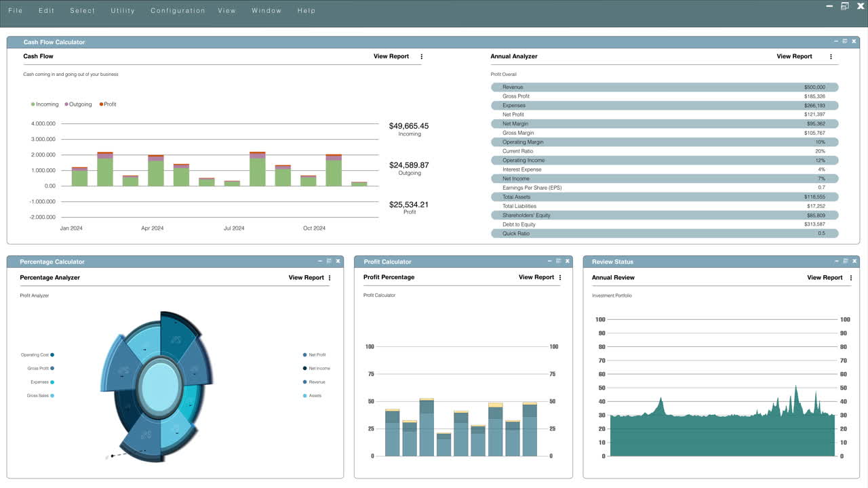Viewport: 868px width, 488px height.
Task: Restore the Percentage Calculator panel window
Action: pos(329,261)
